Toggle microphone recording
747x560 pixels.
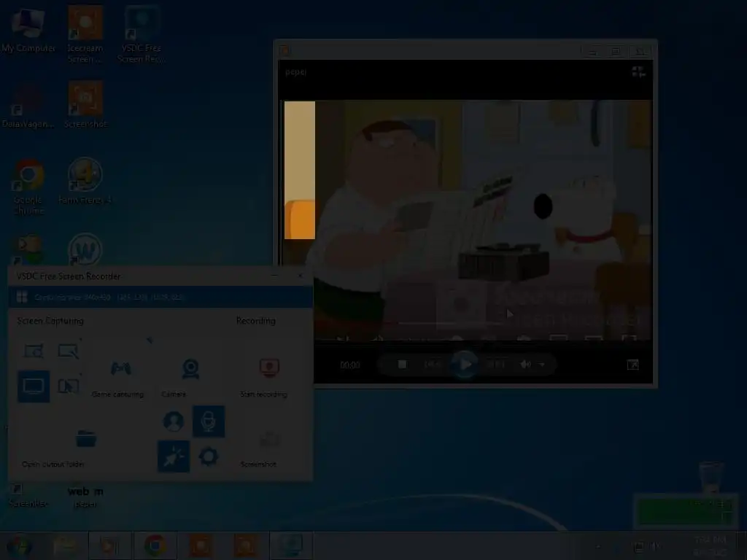coord(209,421)
